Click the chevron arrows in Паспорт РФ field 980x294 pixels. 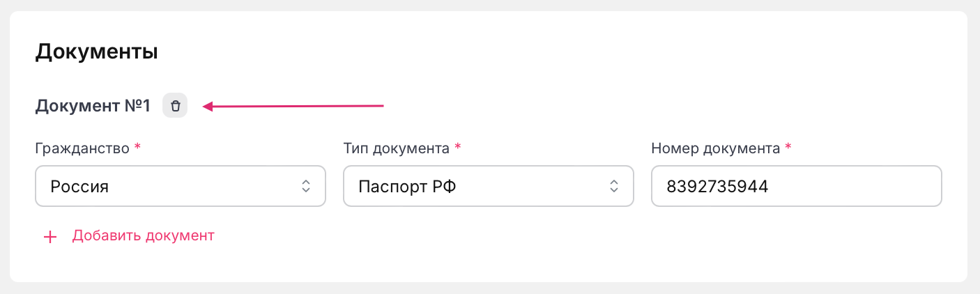tap(613, 186)
